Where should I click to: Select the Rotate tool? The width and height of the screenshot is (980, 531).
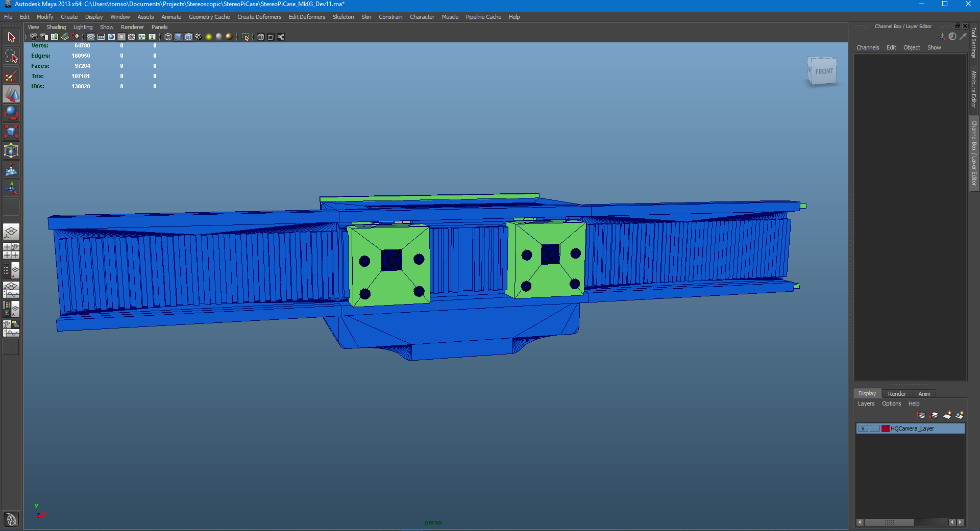click(11, 113)
